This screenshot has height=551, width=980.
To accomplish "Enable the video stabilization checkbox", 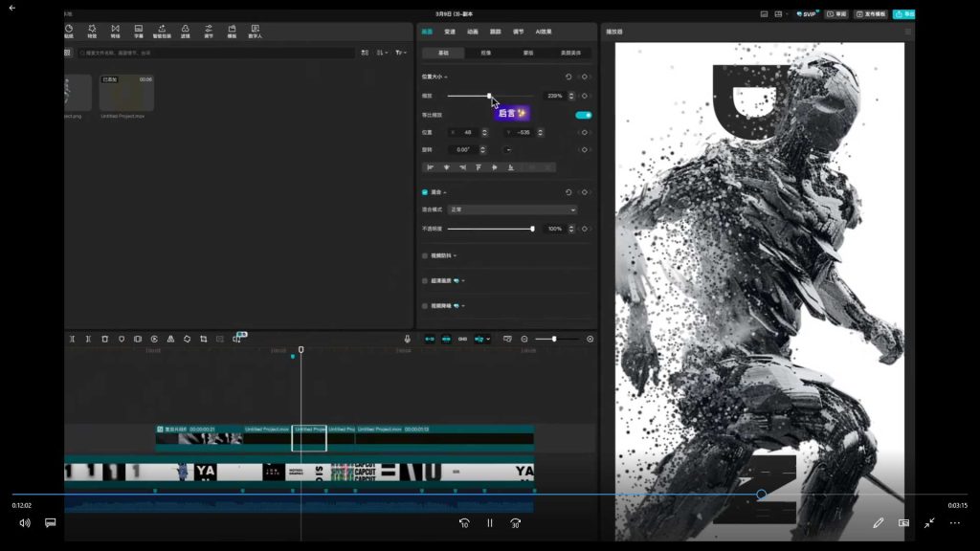I will (425, 255).
